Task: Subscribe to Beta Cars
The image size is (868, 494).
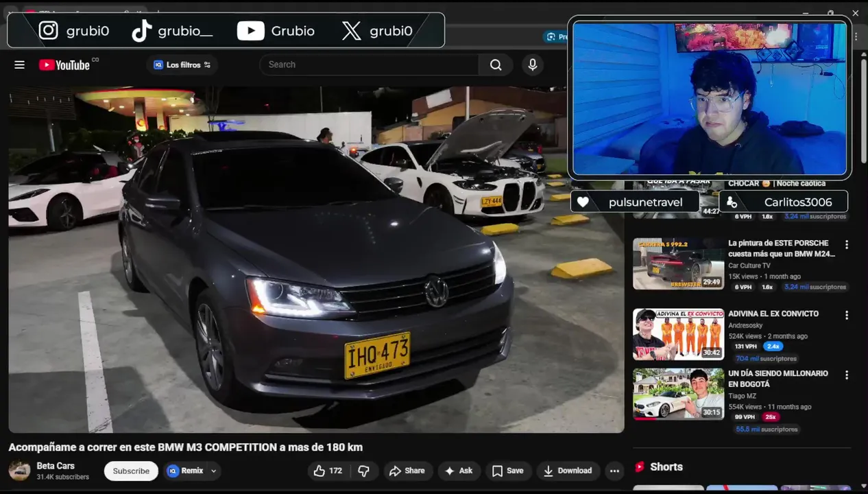Action: coord(131,471)
